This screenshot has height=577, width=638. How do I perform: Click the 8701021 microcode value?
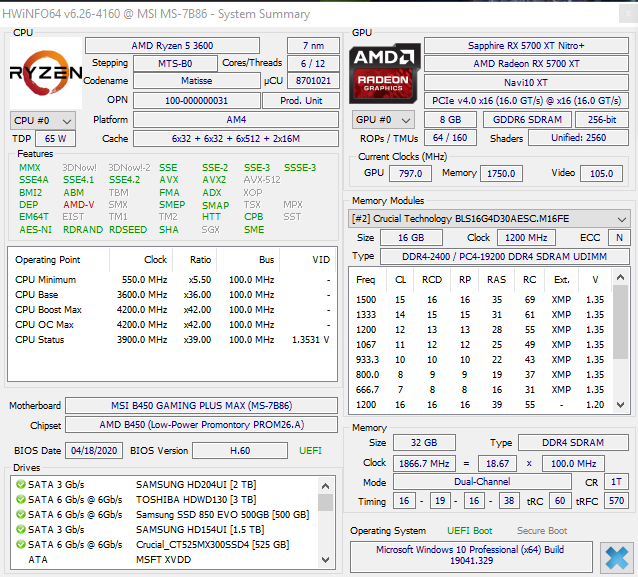click(x=313, y=81)
